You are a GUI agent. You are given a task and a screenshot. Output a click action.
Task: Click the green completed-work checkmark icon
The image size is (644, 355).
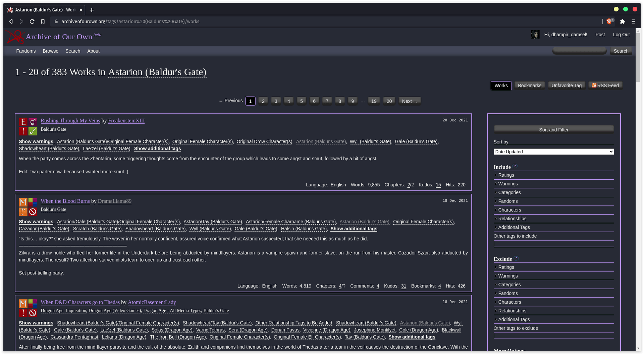tap(32, 131)
